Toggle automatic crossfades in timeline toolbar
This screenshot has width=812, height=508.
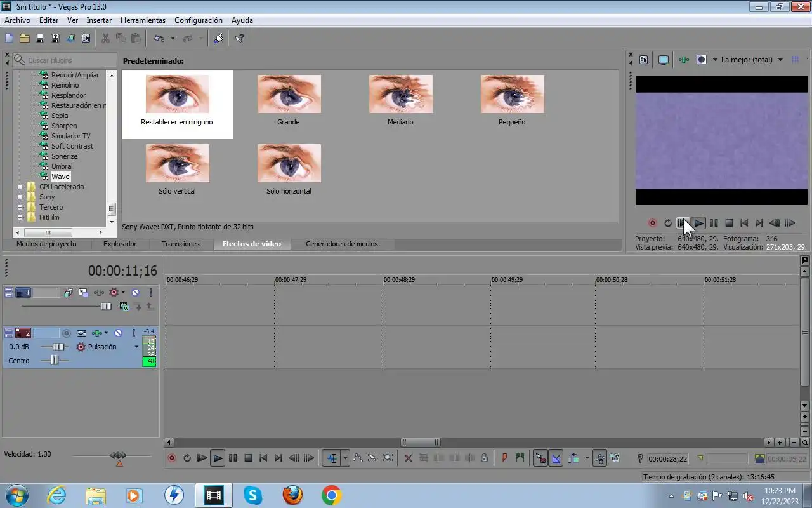coord(556,458)
